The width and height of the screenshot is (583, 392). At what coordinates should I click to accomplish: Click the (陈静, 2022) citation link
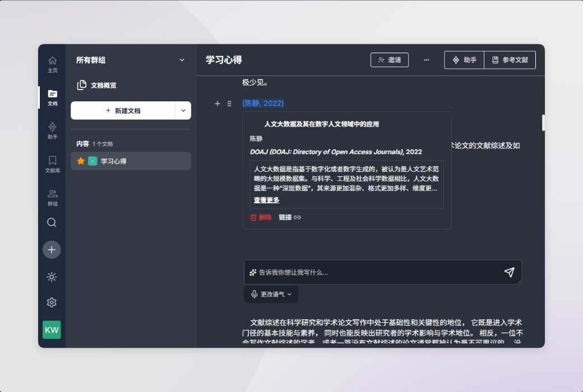pyautogui.click(x=263, y=103)
